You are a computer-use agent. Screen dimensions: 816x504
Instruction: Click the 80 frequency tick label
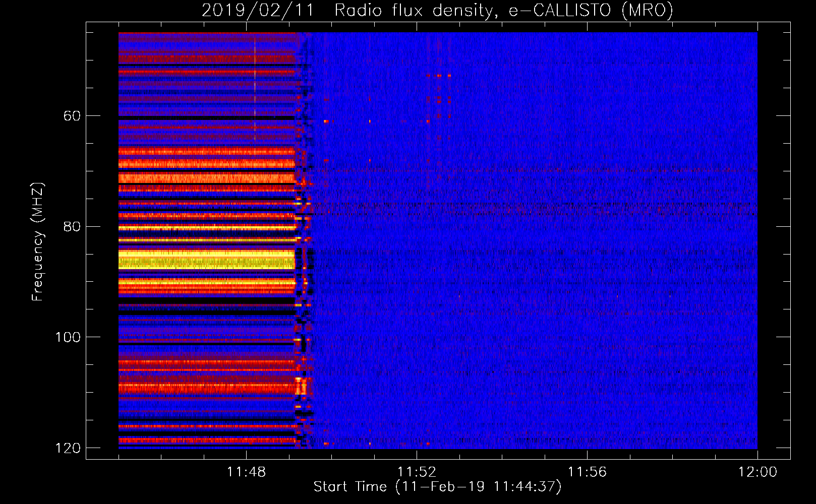point(72,227)
